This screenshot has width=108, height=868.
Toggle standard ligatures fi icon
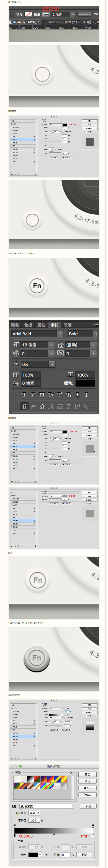click(x=24, y=406)
